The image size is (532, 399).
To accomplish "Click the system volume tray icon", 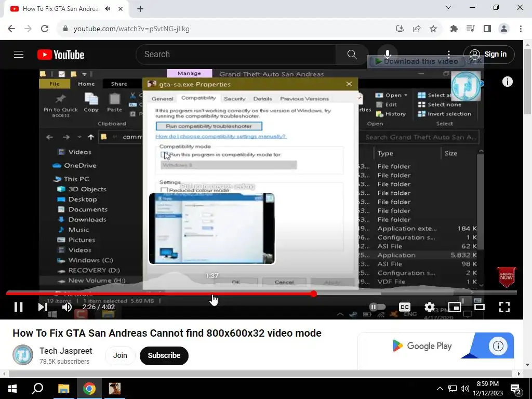I will pyautogui.click(x=465, y=389).
